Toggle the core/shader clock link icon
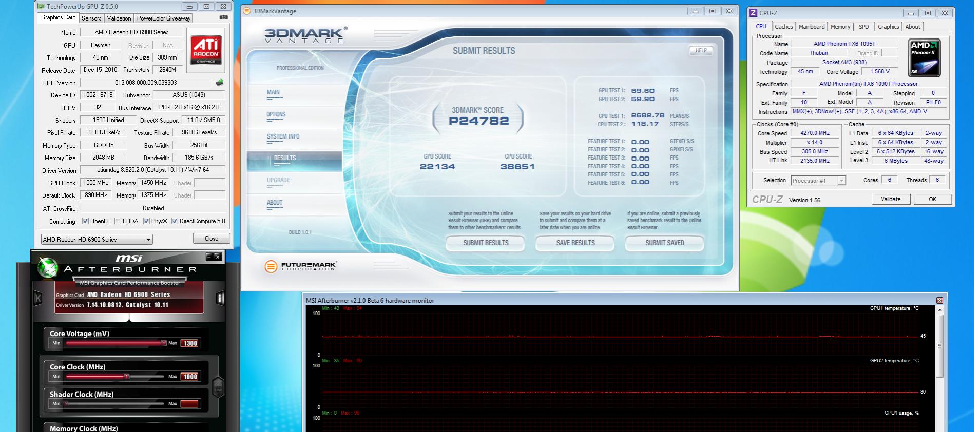The image size is (980, 432). (218, 387)
